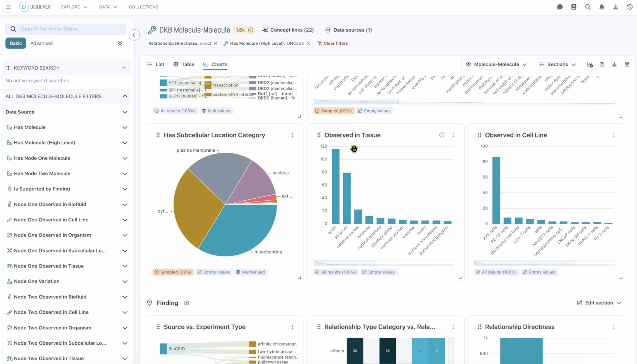This screenshot has height=364, width=637.
Task: Click info icon on Observed in Tissue chart
Action: pos(442,135)
